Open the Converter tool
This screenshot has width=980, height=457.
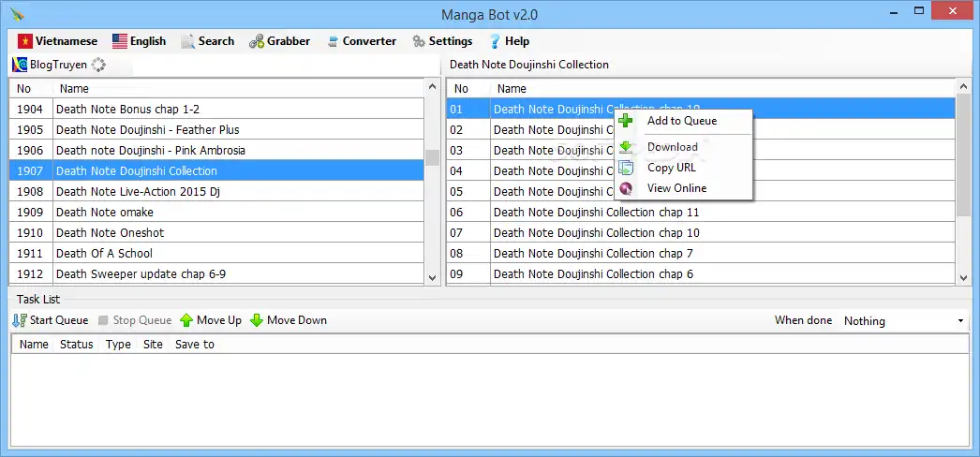(362, 41)
